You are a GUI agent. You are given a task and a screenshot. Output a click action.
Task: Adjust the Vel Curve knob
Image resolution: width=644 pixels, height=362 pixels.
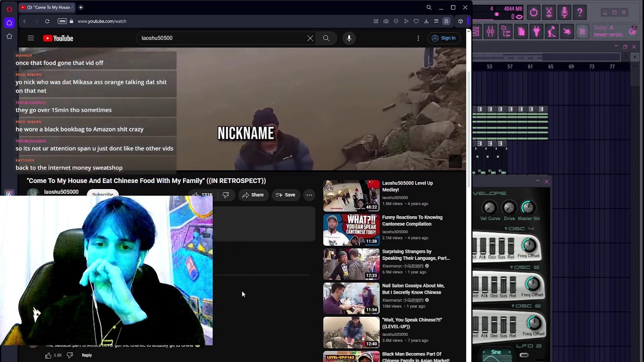490,207
